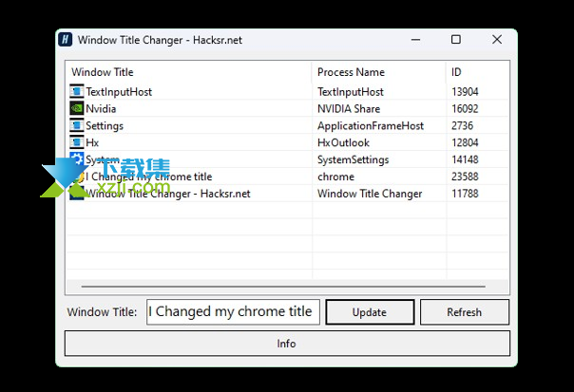
Task: Click ID 14148
Action: point(465,159)
